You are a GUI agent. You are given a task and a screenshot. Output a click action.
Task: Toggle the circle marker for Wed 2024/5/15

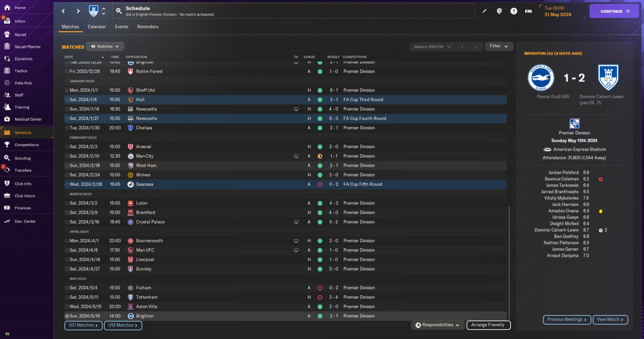[x=67, y=306]
